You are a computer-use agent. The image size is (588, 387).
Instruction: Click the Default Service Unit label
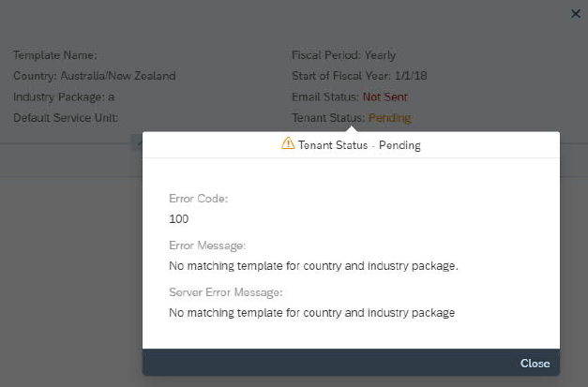pyautogui.click(x=66, y=118)
